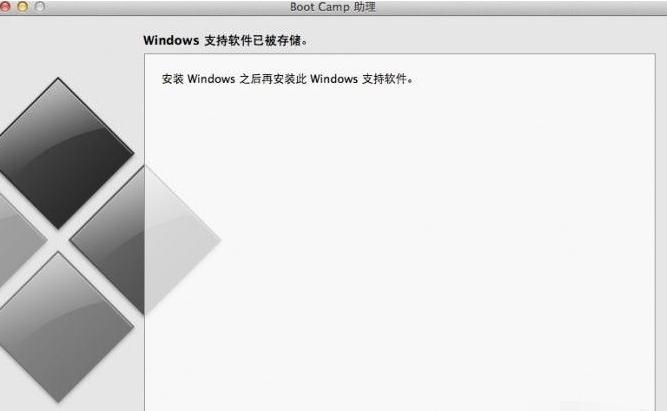This screenshot has width=667, height=411.
Task: Minimize the window with the yellow button
Action: 23,7
